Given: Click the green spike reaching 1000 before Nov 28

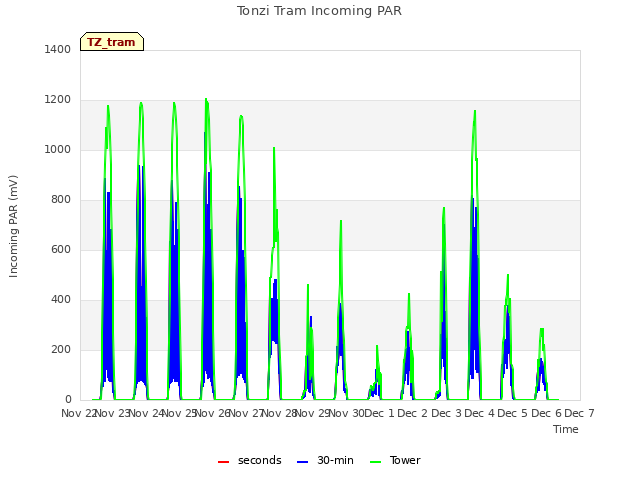Looking at the screenshot, I should tap(274, 148).
